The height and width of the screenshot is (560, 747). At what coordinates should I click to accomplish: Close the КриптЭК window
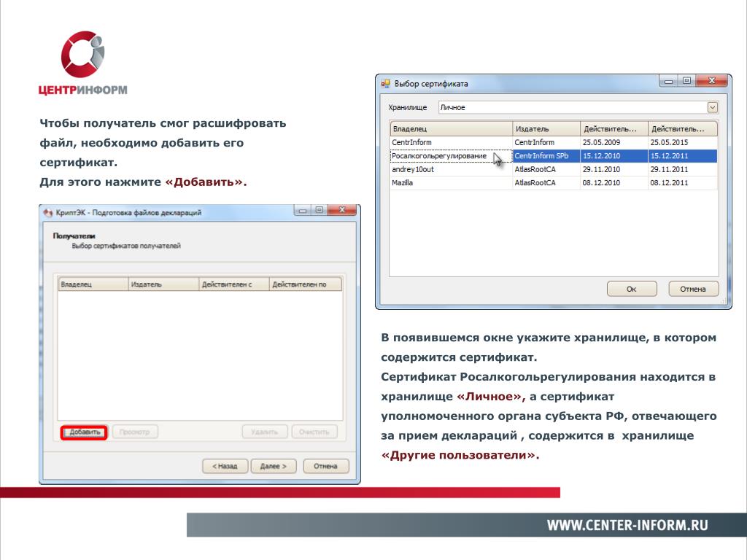[x=342, y=210]
